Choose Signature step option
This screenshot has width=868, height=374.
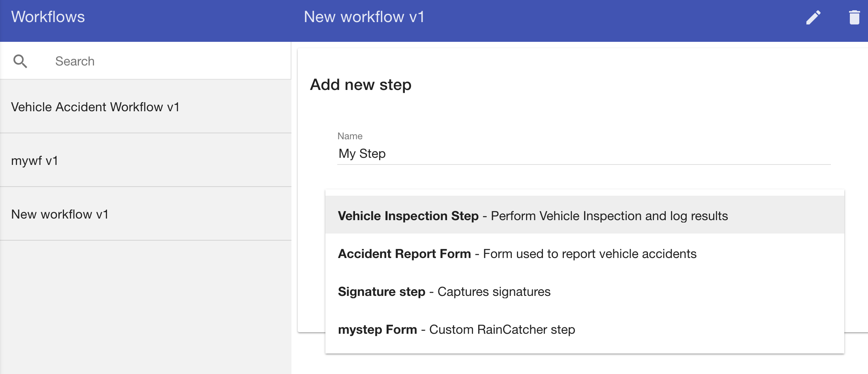[x=585, y=291]
